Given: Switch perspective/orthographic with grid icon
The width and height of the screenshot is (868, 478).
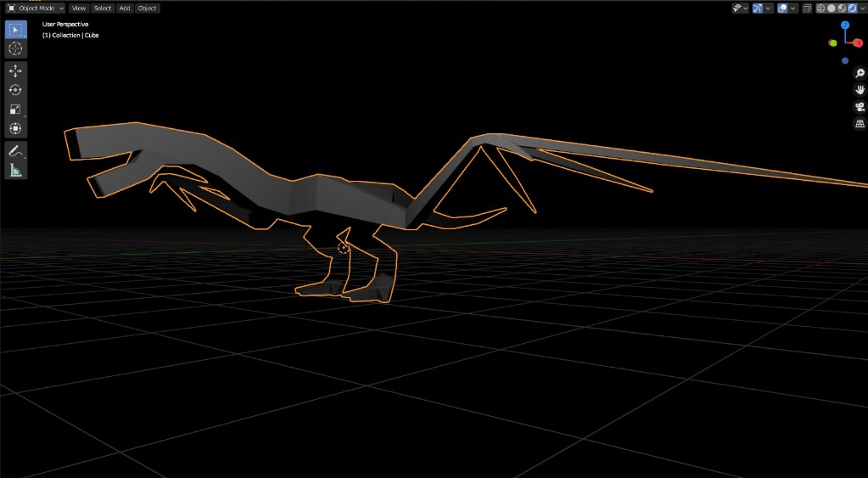Looking at the screenshot, I should 860,124.
